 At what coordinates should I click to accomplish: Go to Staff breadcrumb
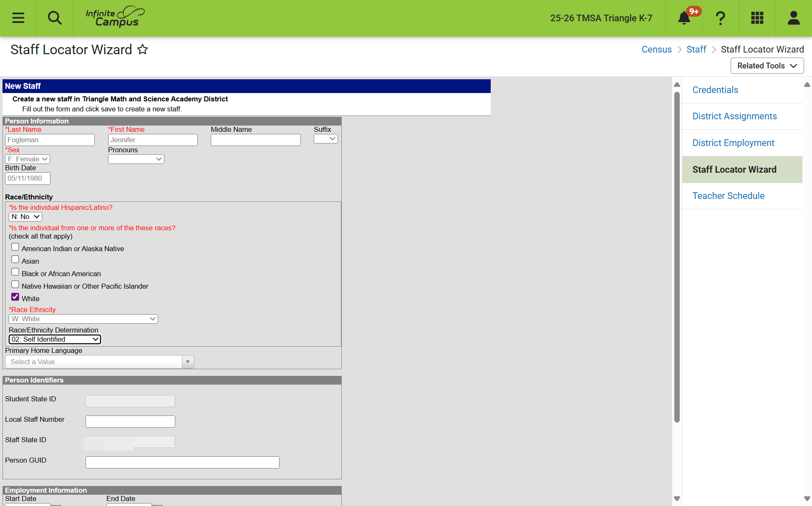(696, 49)
